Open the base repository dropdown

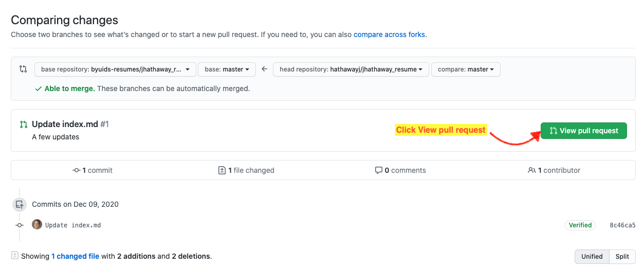pos(115,69)
